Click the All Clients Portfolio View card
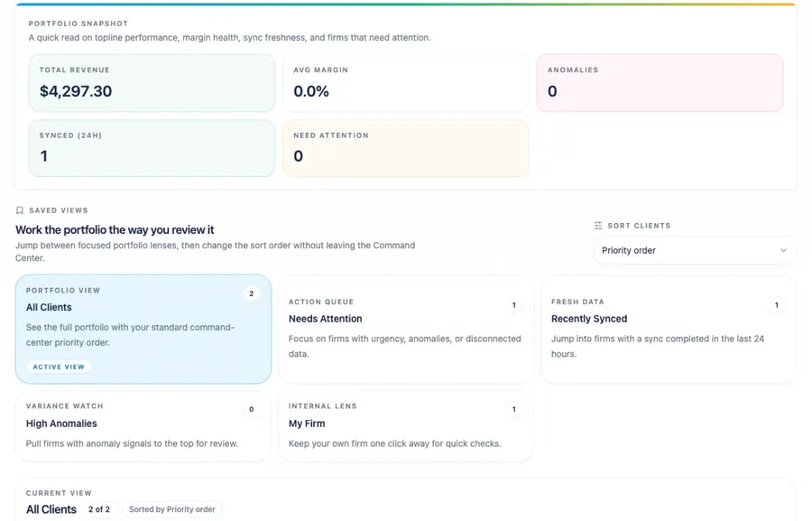Screen dimensions: 812x521 click(x=143, y=325)
